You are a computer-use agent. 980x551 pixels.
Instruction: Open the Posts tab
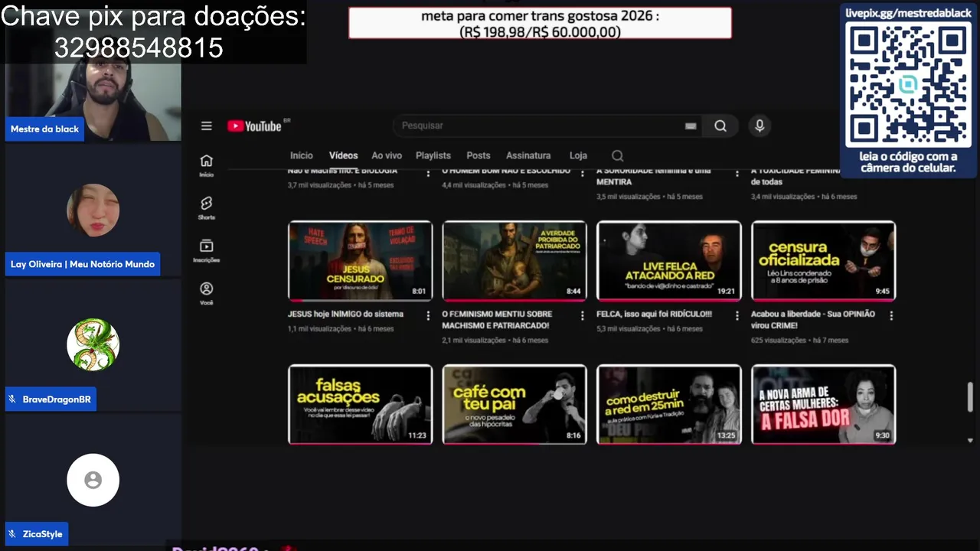479,155
